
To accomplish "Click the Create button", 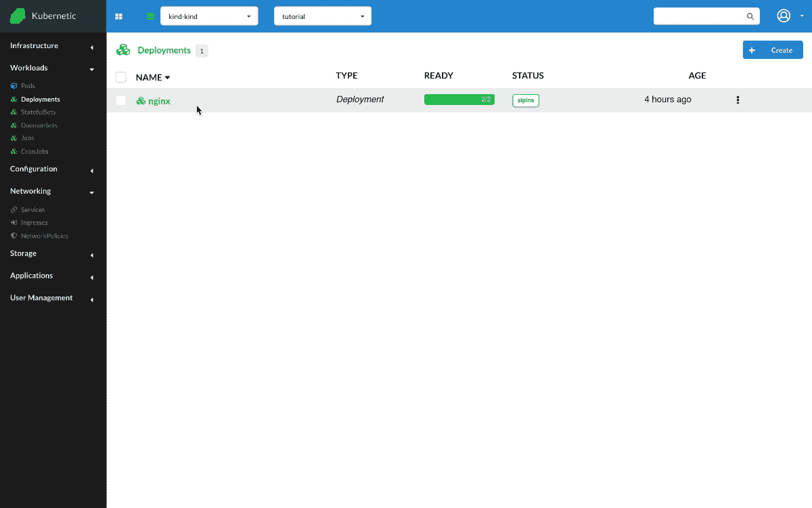I will [773, 50].
